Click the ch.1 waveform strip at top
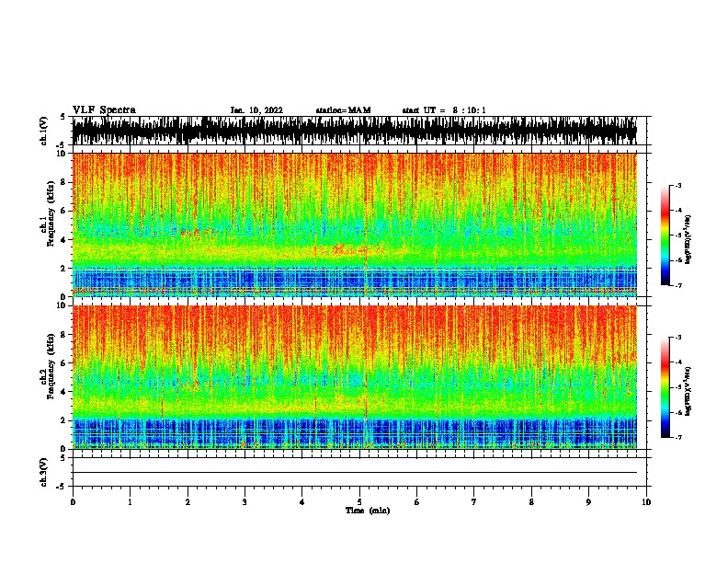Screen dimensions: 728x563 click(355, 131)
